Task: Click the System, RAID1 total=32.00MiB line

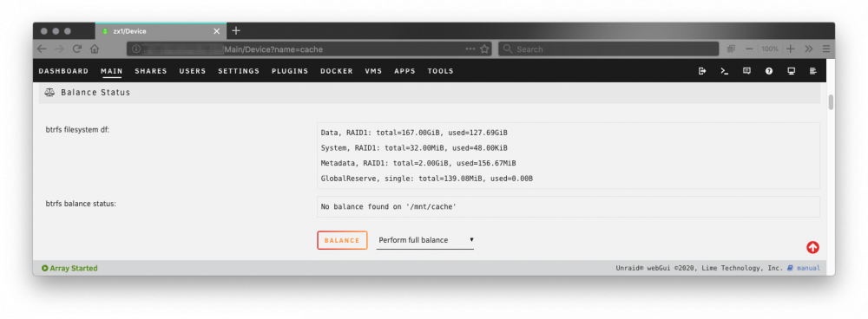Action: pyautogui.click(x=414, y=148)
